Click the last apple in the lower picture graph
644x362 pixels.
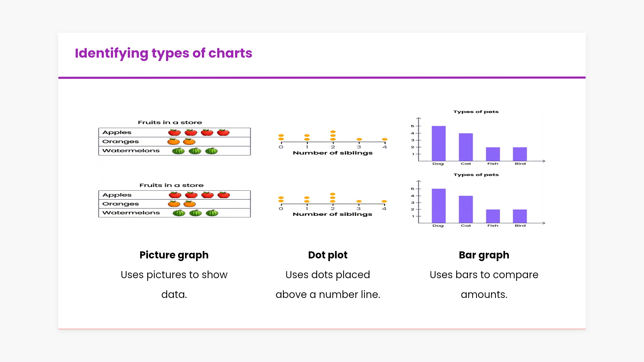tap(224, 195)
